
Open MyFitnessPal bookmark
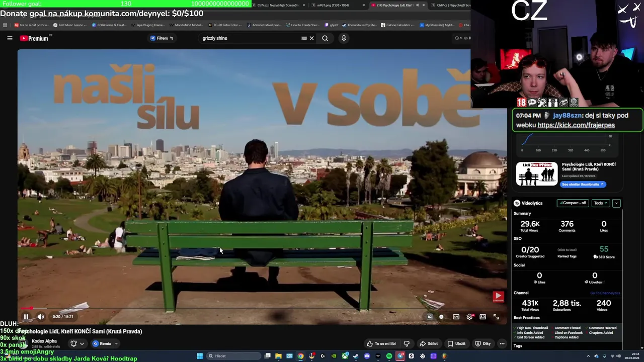(x=437, y=25)
